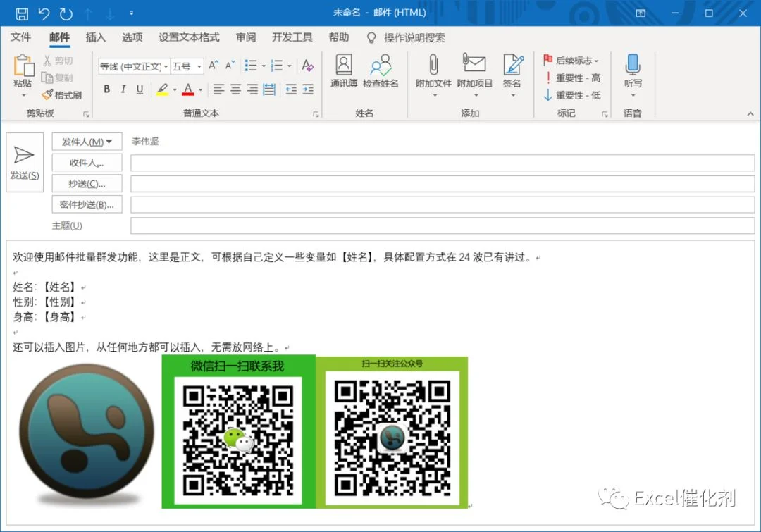
Task: Click the 粘贴 paste icon
Action: coord(23,66)
